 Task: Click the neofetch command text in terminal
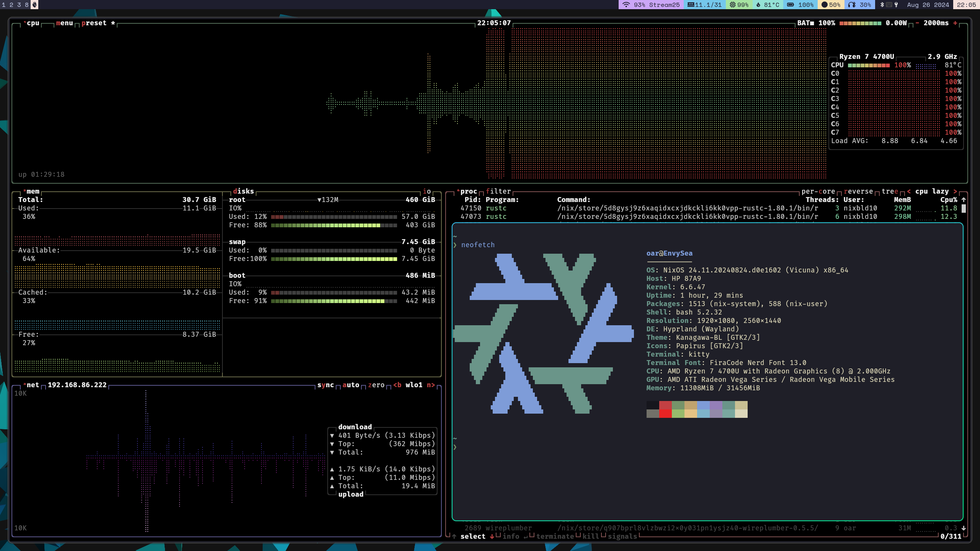click(478, 245)
